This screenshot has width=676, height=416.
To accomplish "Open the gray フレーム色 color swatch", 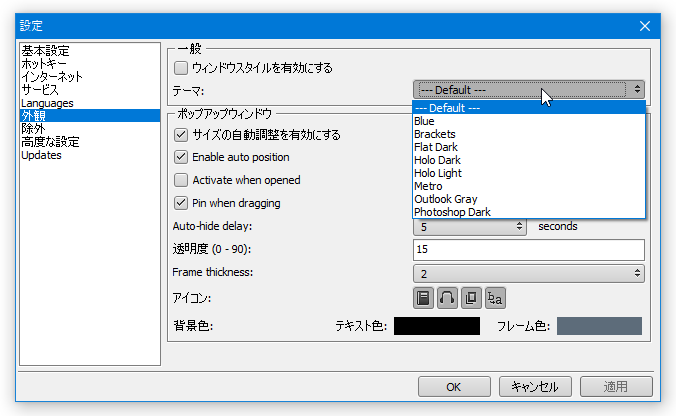I will point(599,326).
